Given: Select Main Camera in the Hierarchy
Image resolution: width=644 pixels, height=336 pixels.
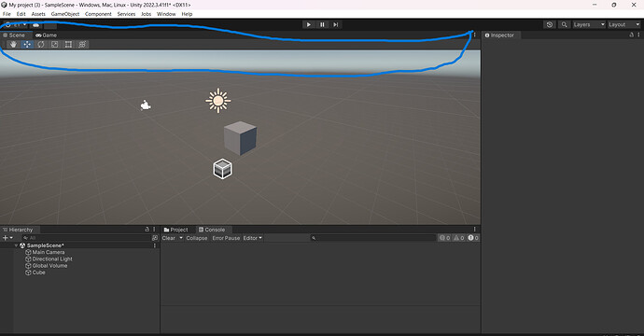Looking at the screenshot, I should (x=49, y=252).
